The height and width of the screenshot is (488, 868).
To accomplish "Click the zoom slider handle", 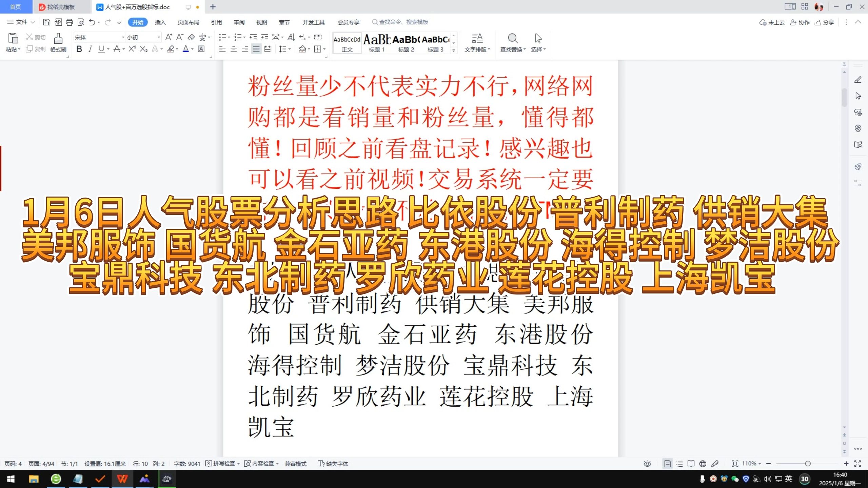I will 808,464.
